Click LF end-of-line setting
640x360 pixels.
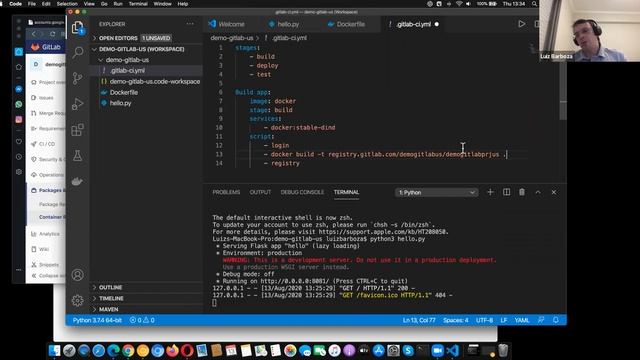(504, 320)
